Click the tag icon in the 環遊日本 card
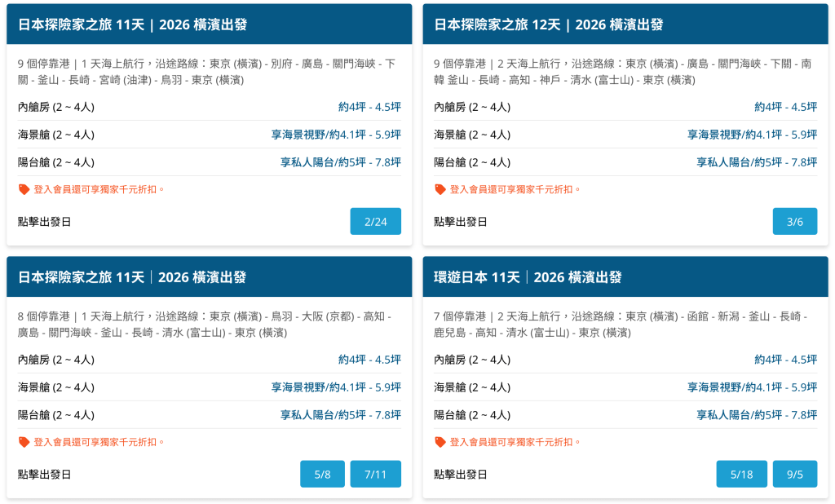 (440, 442)
